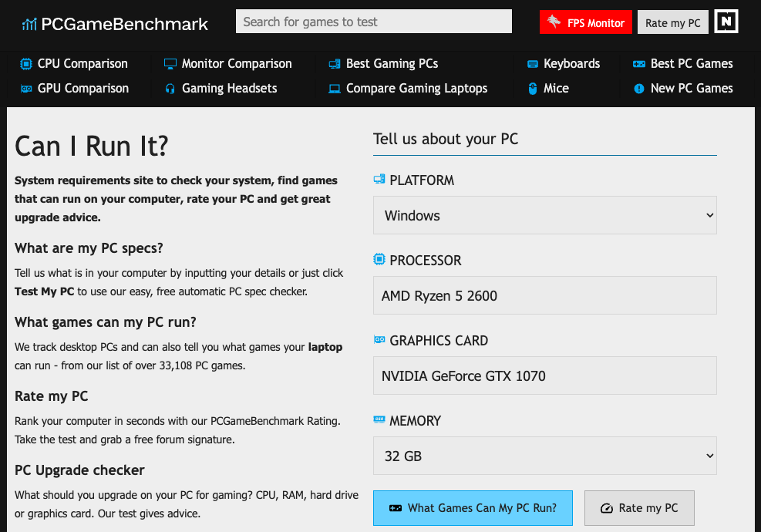Open the Platform dropdown showing Windows
This screenshot has width=761, height=532.
[x=544, y=215]
